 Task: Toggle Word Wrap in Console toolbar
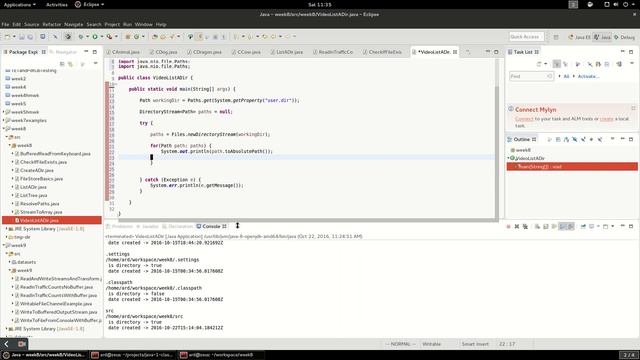(x=554, y=226)
